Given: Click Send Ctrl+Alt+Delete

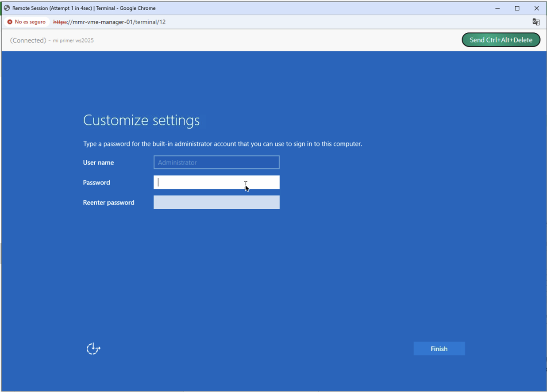Looking at the screenshot, I should click(x=501, y=40).
